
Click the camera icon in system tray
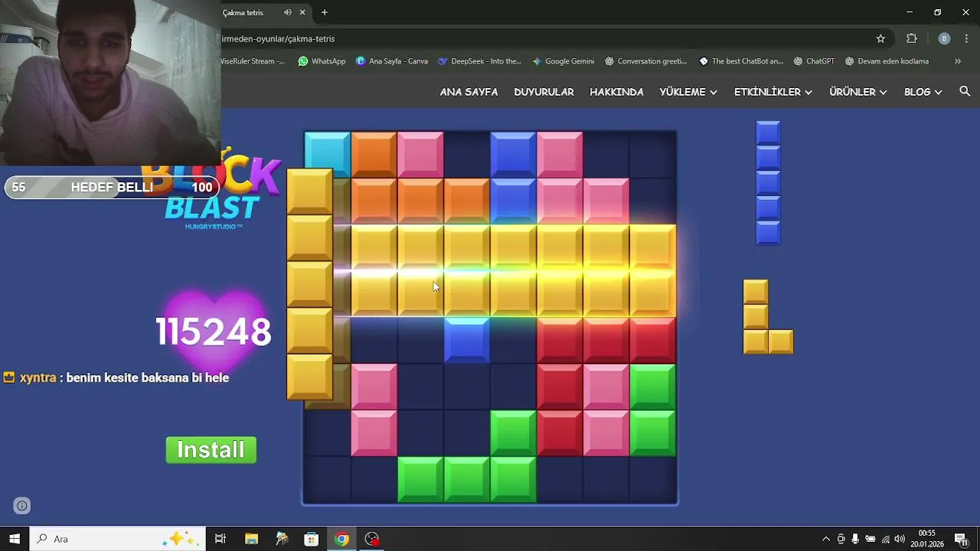click(x=841, y=539)
